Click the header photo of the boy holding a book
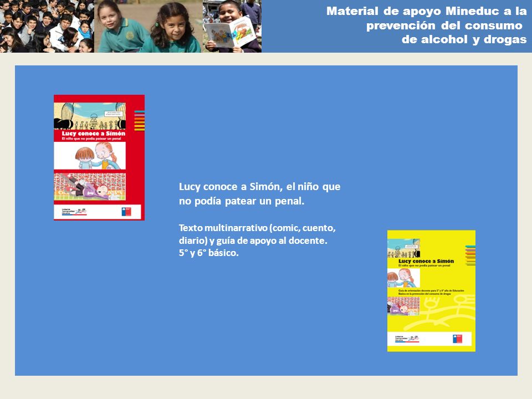This screenshot has height=399, width=532. [232, 26]
